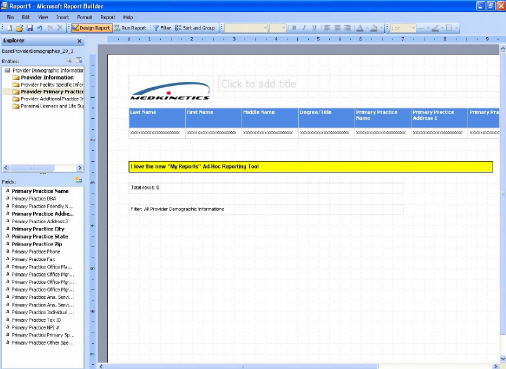Click the Undo arrow icon
This screenshot has height=369, width=506.
[40, 28]
